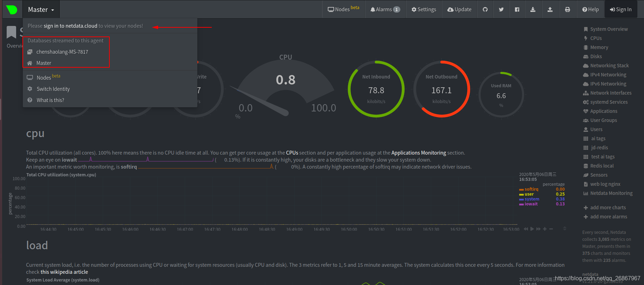Open the Netdata Monitoring section
This screenshot has width=644, height=285.
click(x=611, y=193)
